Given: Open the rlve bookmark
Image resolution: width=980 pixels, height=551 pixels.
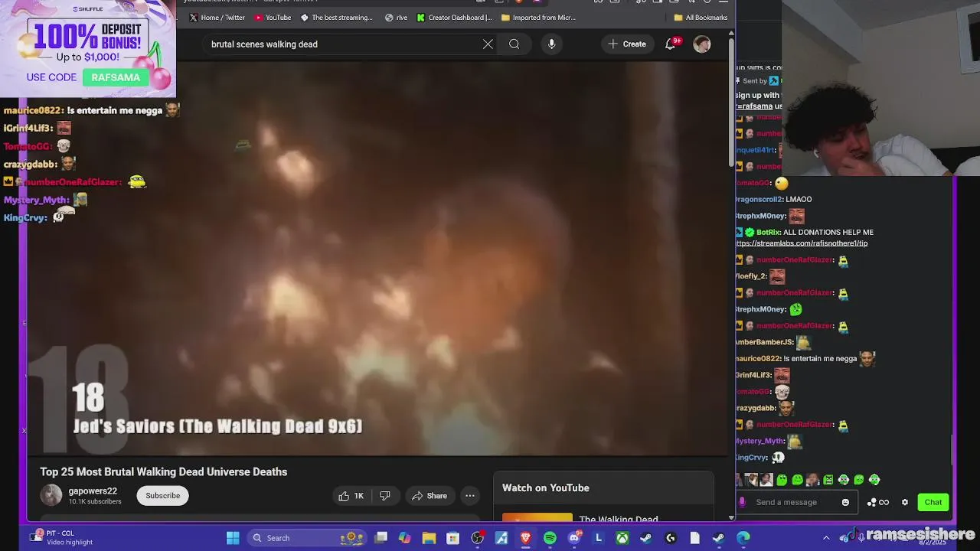Looking at the screenshot, I should 397,18.
